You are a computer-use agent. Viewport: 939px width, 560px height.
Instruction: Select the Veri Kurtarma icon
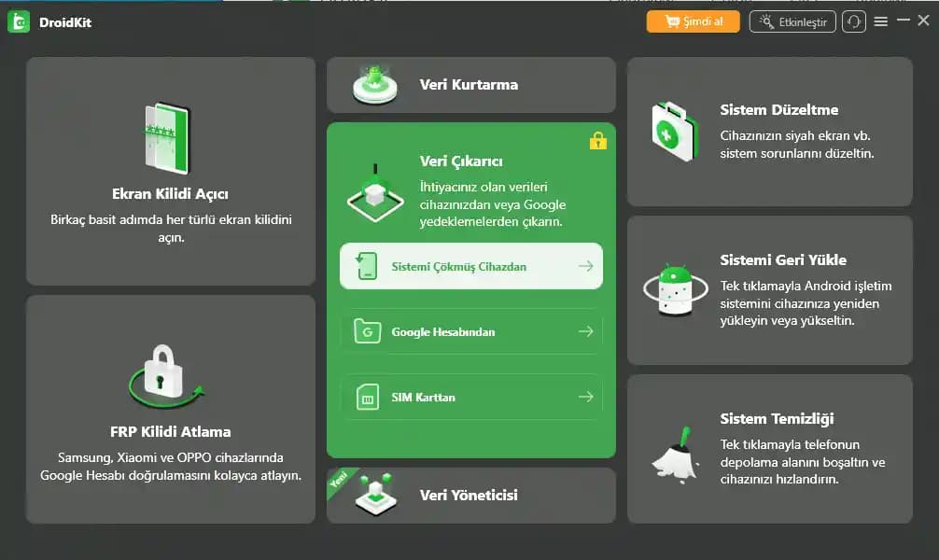[375, 85]
